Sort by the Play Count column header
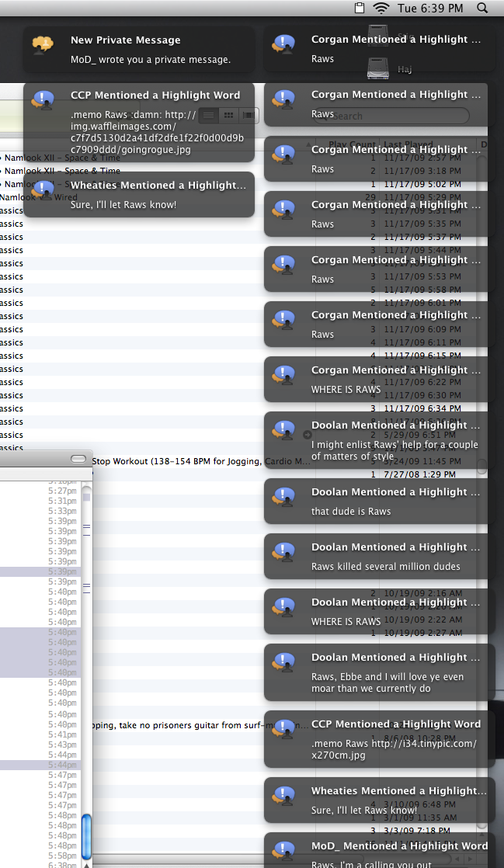 (x=352, y=144)
